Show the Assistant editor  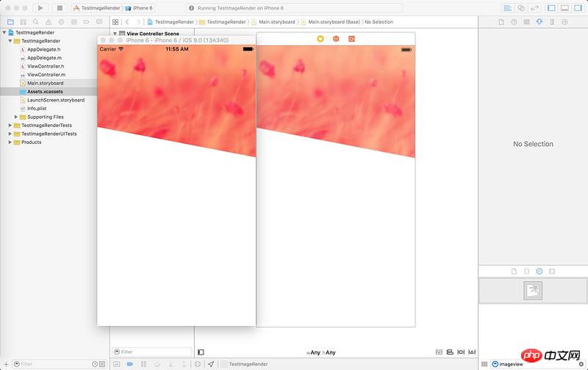[x=521, y=8]
